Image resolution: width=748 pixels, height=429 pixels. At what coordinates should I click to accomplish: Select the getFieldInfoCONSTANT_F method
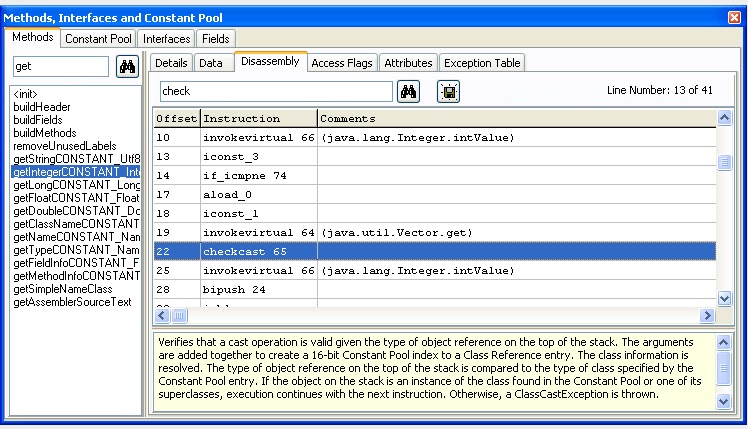click(x=76, y=262)
